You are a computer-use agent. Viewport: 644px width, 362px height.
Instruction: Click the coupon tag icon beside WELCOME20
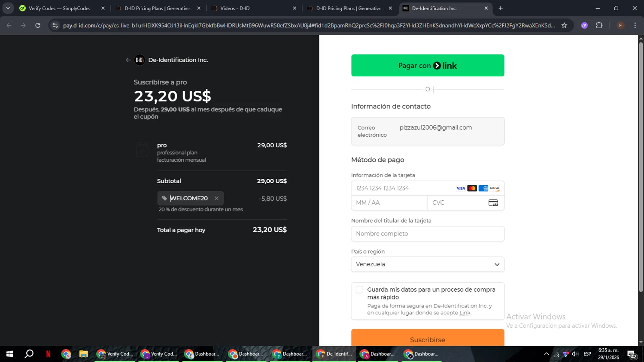point(164,198)
